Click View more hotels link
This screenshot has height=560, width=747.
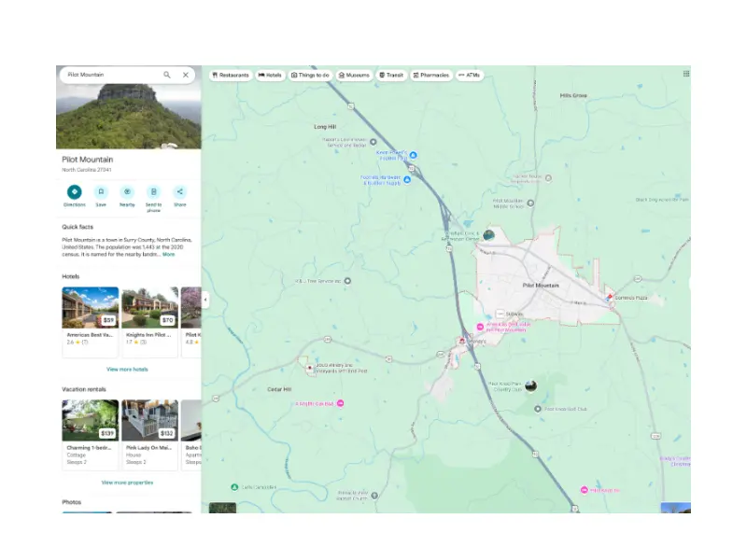125,370
